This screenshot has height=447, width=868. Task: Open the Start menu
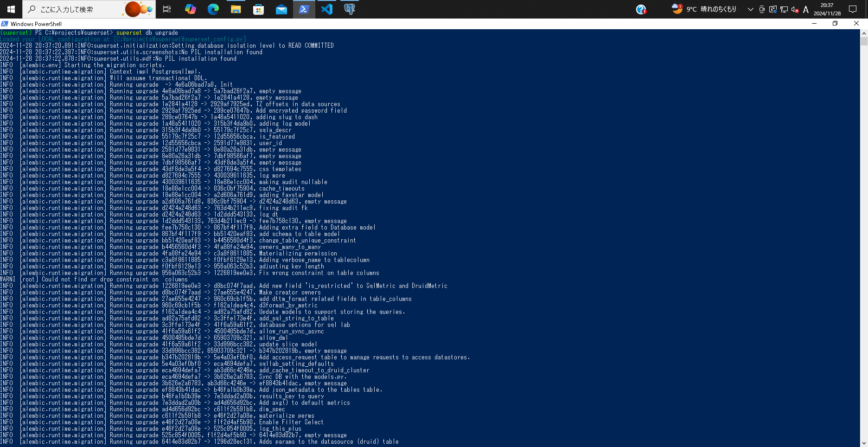(x=11, y=9)
